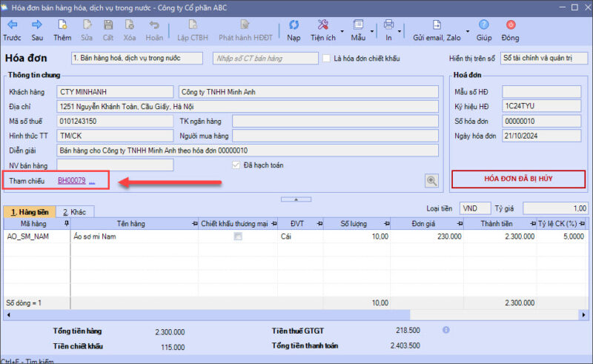Select the '1. Hàng tiền' tab
This screenshot has height=364, width=593.
28,211
